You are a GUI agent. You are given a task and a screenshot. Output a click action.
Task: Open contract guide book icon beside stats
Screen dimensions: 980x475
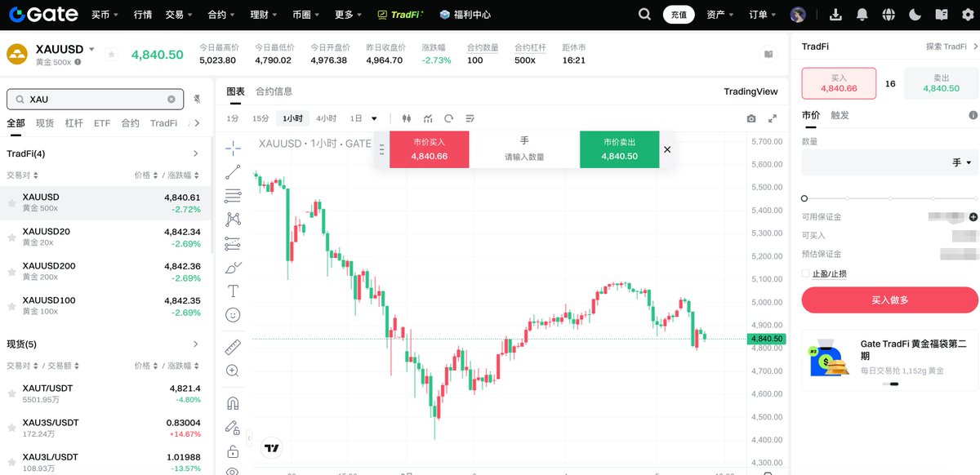768,54
